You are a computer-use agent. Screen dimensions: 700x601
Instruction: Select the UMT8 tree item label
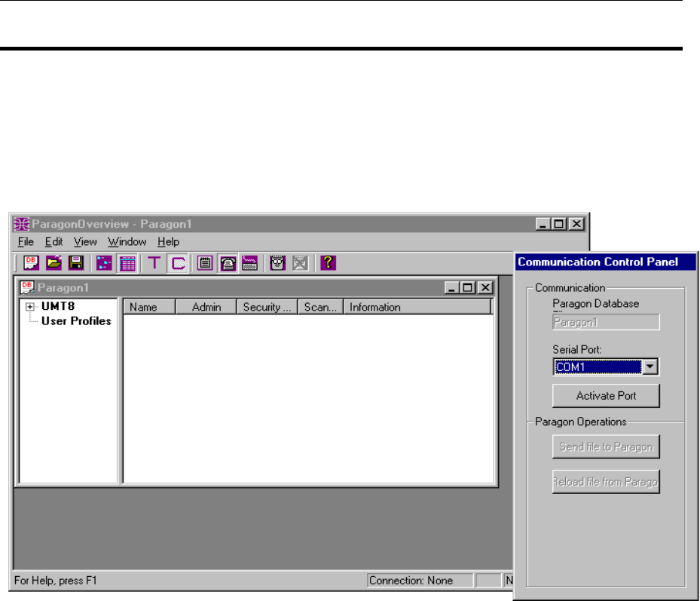58,306
